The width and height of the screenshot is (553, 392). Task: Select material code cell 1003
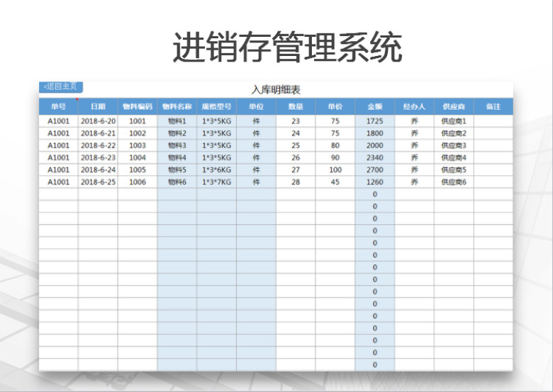[x=138, y=145]
